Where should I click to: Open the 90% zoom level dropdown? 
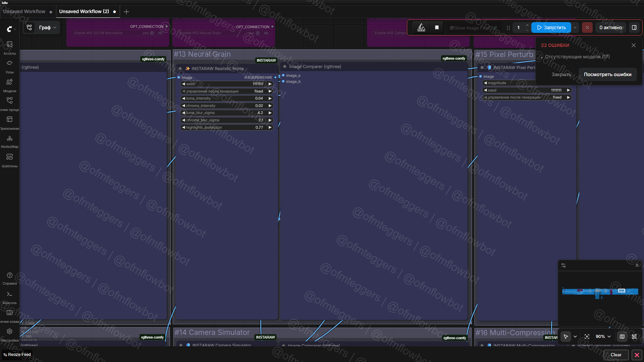[603, 337]
